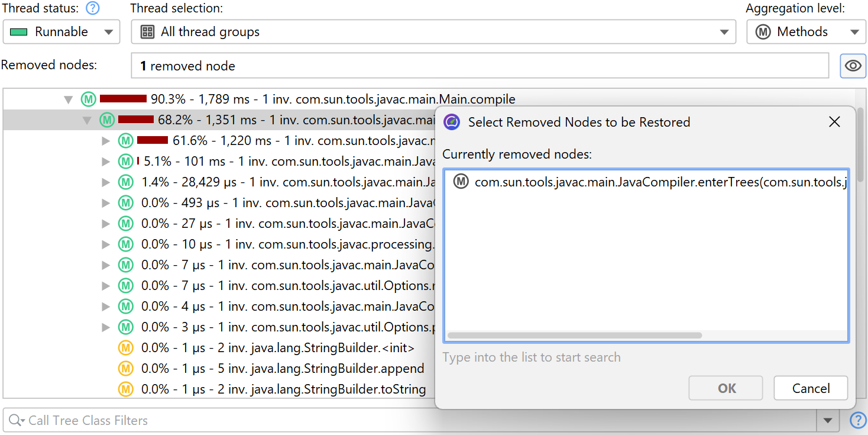Click the Cancel button
The height and width of the screenshot is (435, 868).
click(x=810, y=388)
